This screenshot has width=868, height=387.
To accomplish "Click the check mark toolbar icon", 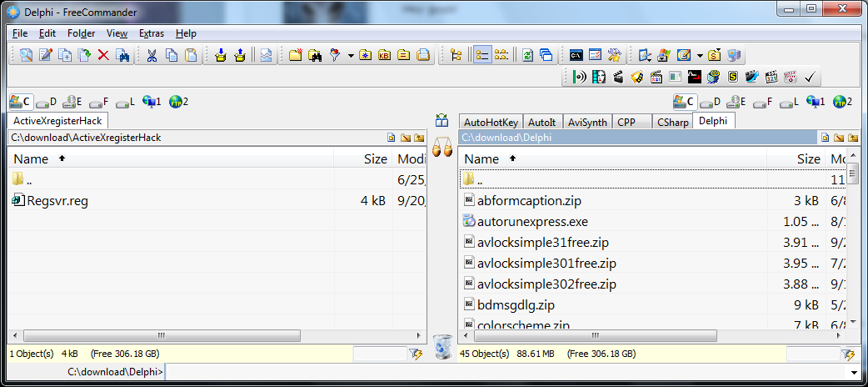I will 810,77.
